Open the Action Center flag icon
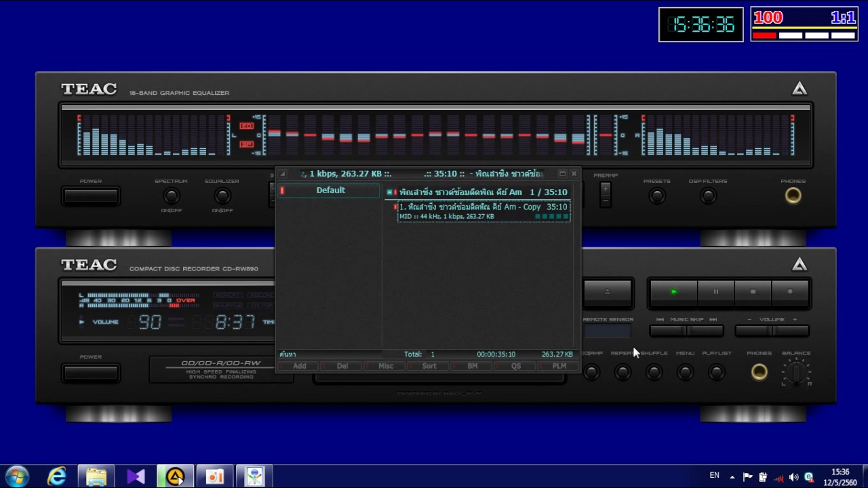 click(x=747, y=477)
